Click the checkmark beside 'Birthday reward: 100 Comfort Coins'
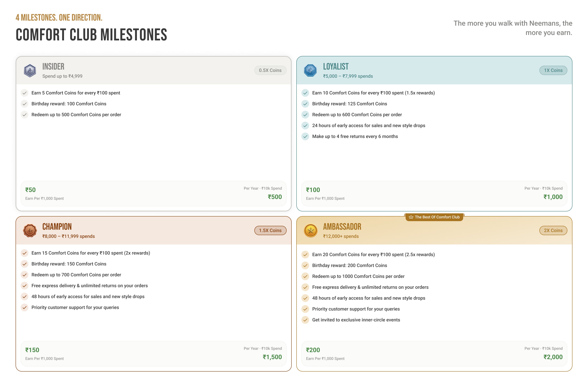The height and width of the screenshot is (384, 588). (24, 104)
